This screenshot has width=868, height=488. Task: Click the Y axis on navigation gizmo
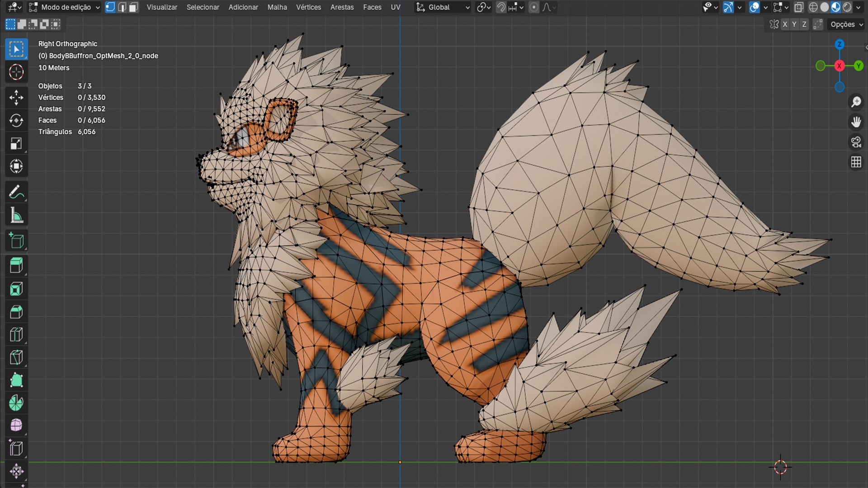[859, 66]
